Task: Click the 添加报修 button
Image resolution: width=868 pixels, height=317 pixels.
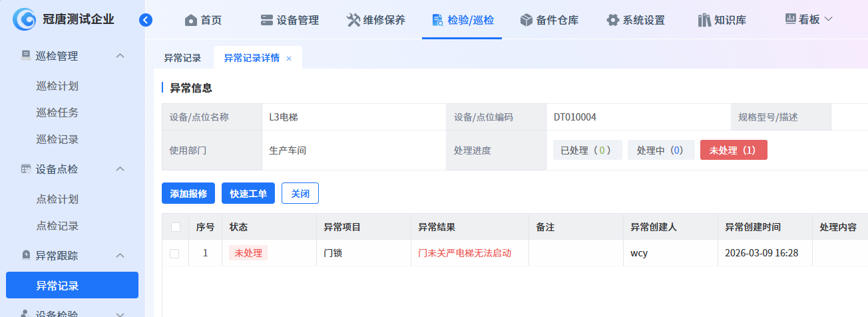Action: pos(188,194)
